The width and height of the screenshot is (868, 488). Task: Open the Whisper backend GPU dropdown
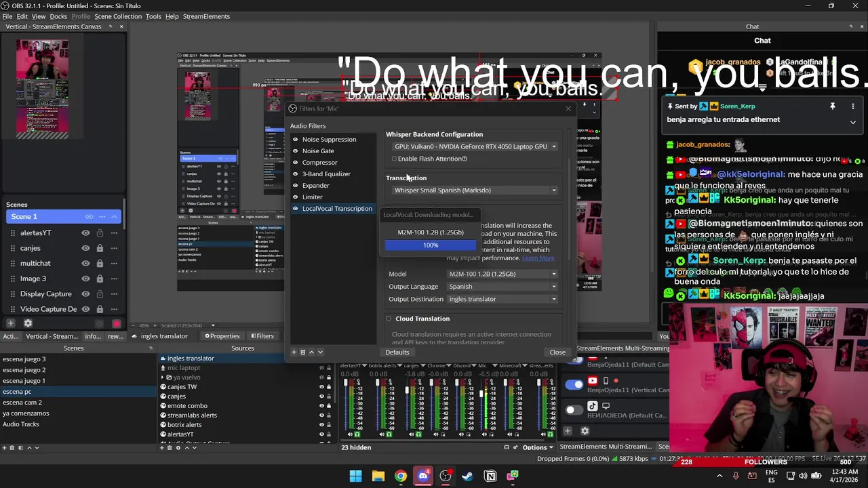475,146
